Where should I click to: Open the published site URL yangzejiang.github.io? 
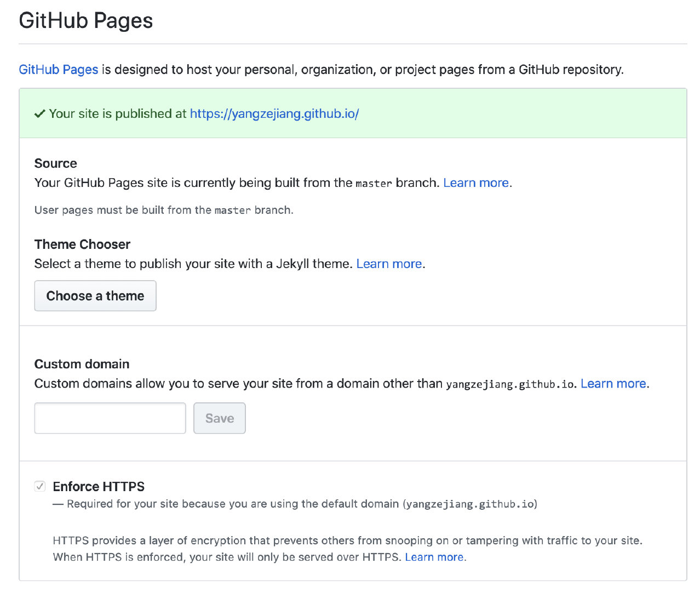click(274, 113)
